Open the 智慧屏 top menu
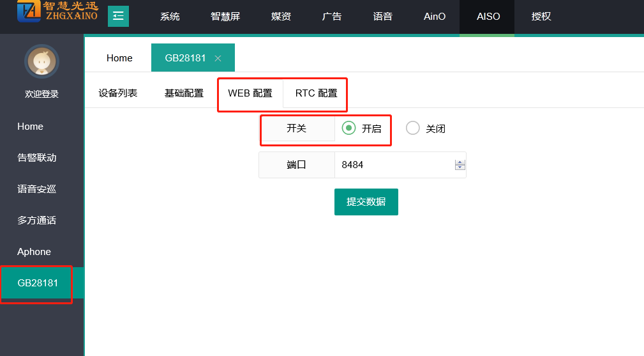The image size is (644, 356). coord(225,17)
